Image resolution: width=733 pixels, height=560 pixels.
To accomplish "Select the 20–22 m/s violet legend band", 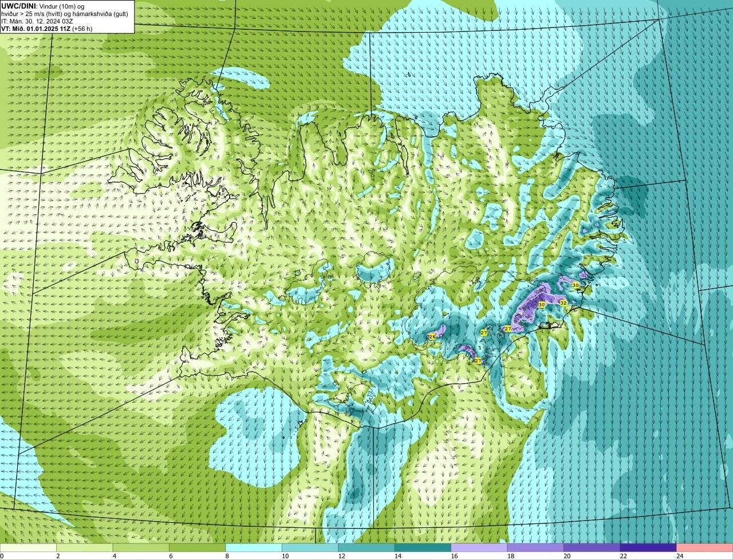I will [x=592, y=547].
